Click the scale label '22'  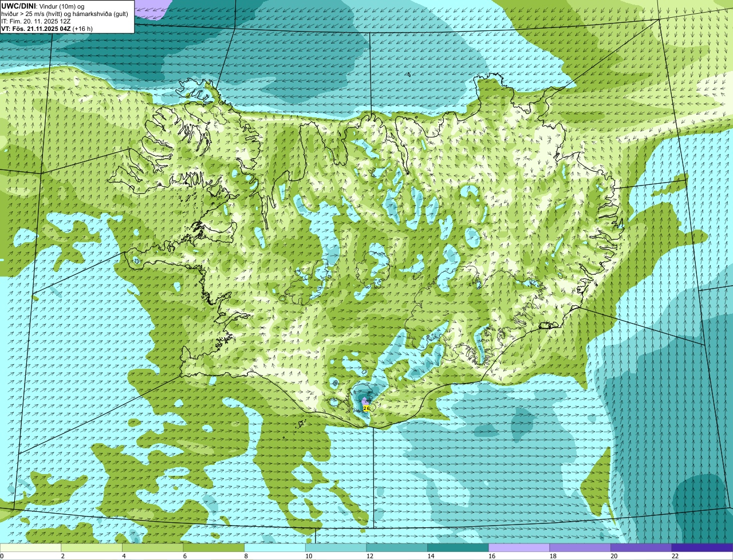[675, 556]
